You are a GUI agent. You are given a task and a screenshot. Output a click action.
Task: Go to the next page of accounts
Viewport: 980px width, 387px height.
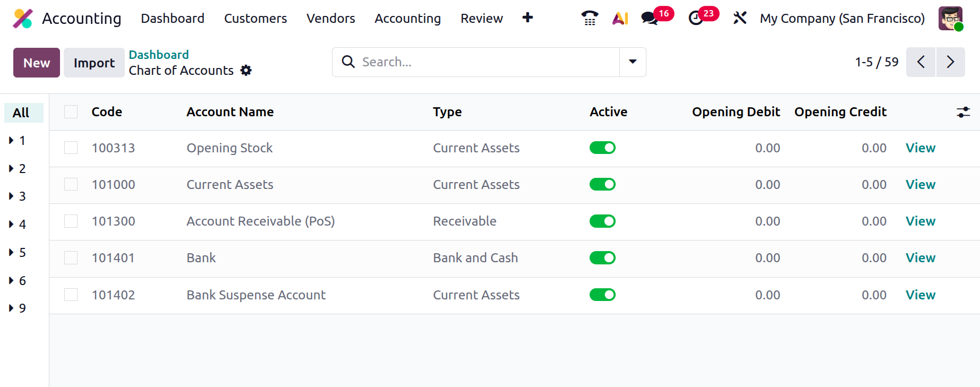pyautogui.click(x=950, y=62)
